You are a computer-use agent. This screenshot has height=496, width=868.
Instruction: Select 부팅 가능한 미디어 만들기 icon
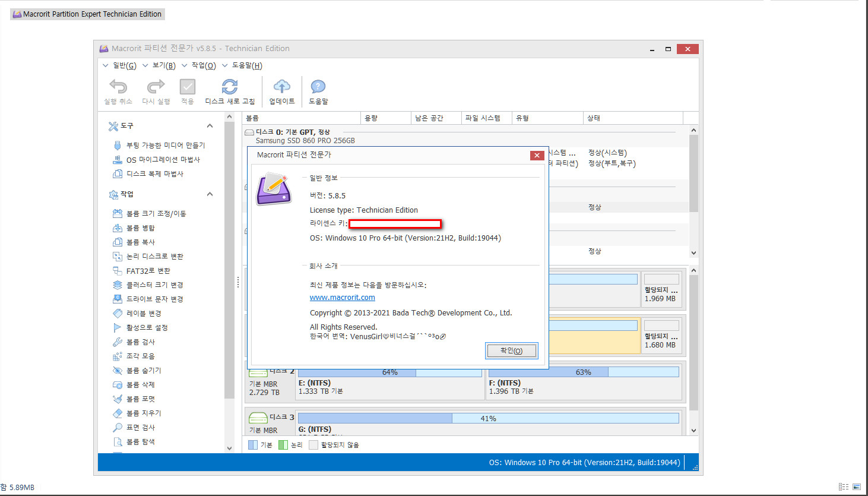click(x=118, y=145)
